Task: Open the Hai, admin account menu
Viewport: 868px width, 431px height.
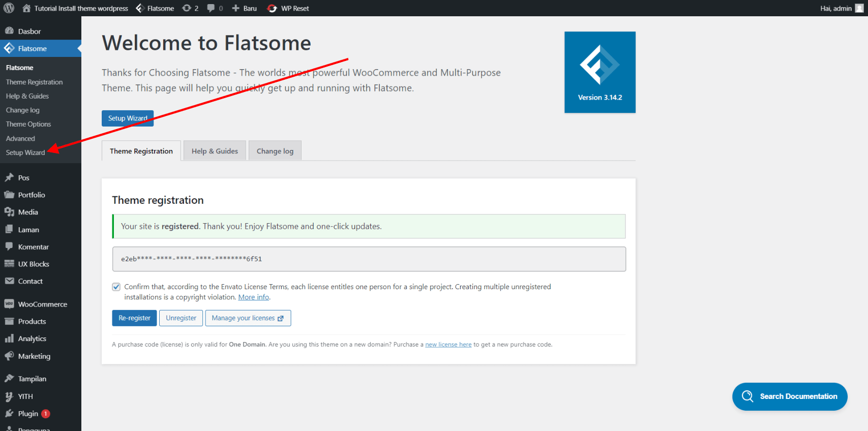Action: coord(841,8)
